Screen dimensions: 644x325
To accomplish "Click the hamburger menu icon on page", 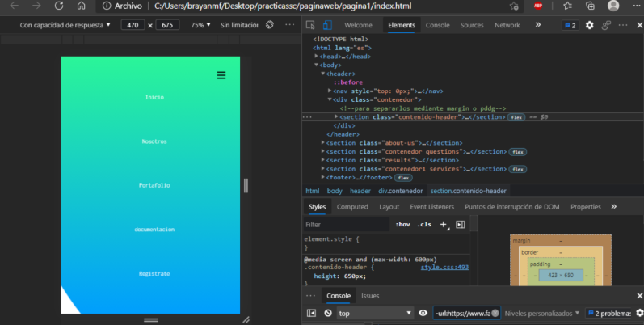I will pos(221,75).
